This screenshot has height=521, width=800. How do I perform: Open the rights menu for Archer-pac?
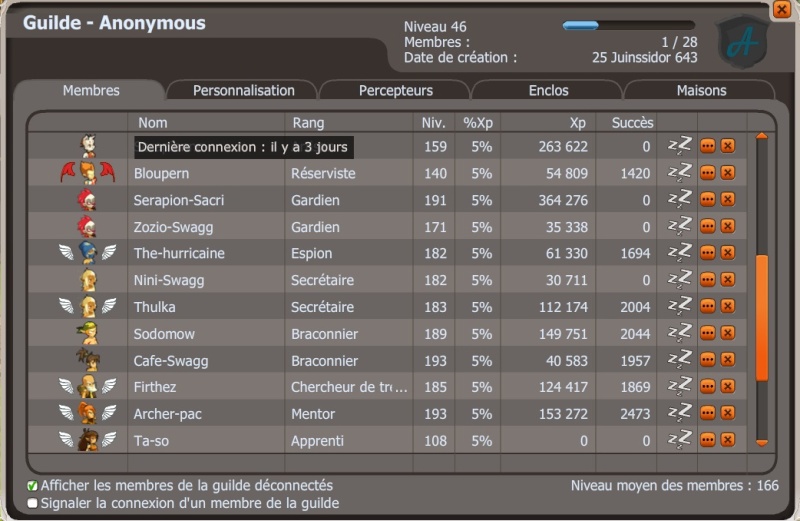708,413
